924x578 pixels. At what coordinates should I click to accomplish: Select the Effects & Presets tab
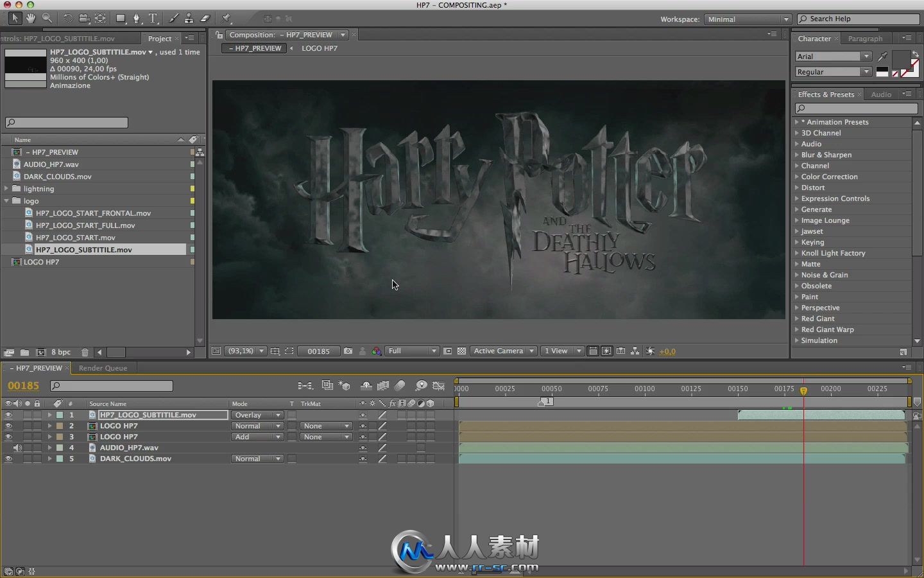(826, 94)
